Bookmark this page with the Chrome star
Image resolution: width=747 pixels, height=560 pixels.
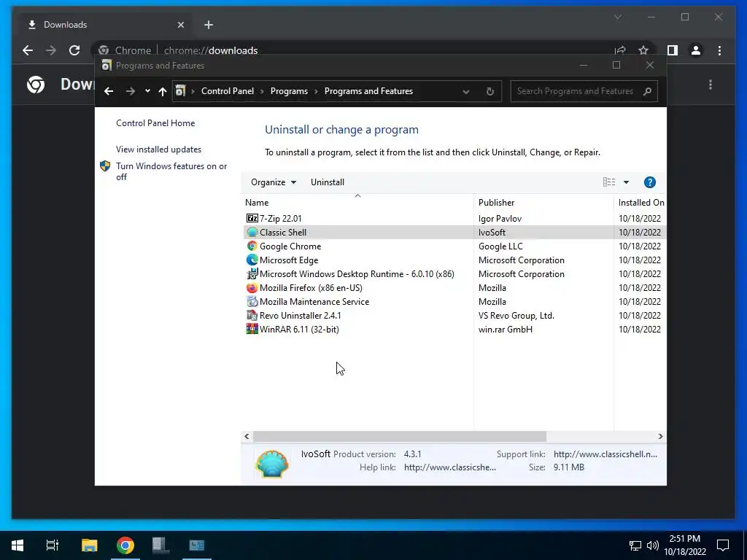tap(643, 50)
